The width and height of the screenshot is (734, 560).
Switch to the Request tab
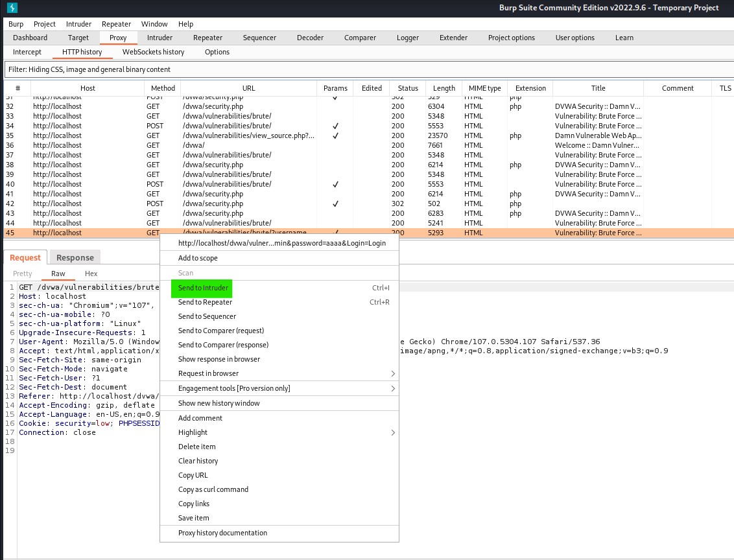[x=25, y=257]
